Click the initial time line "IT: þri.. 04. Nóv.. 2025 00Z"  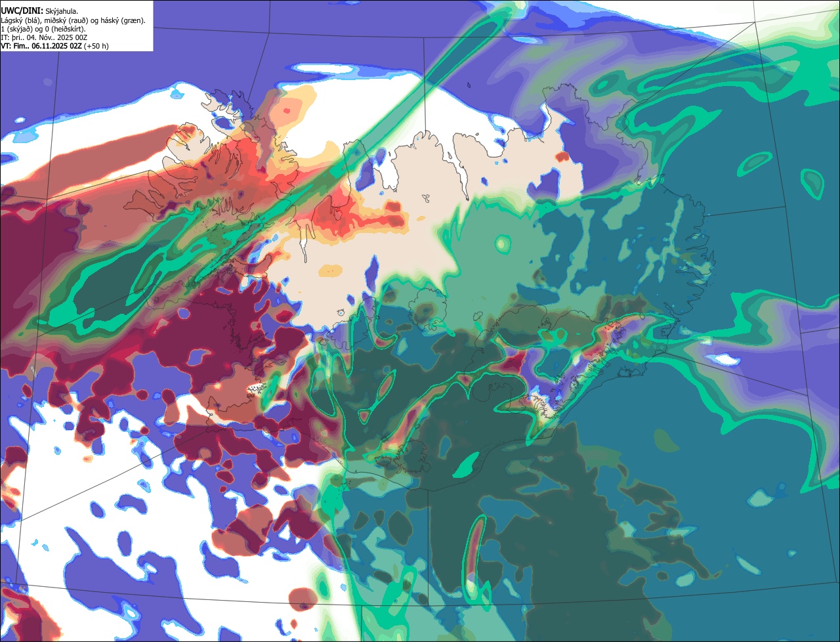click(44, 38)
